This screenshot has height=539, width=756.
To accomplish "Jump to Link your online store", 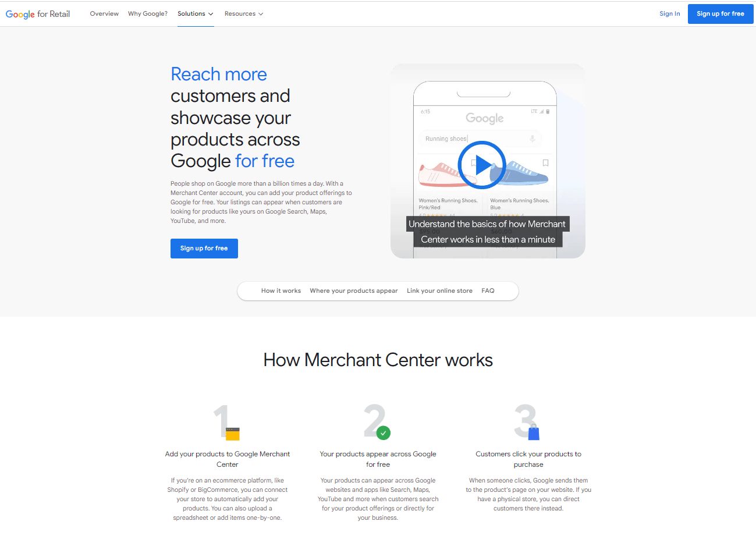I will 439,290.
